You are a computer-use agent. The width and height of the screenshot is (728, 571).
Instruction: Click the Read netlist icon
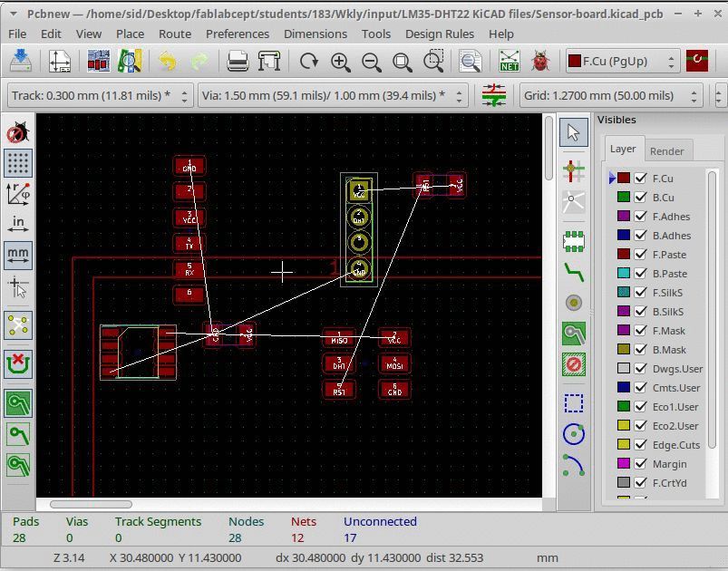510,62
